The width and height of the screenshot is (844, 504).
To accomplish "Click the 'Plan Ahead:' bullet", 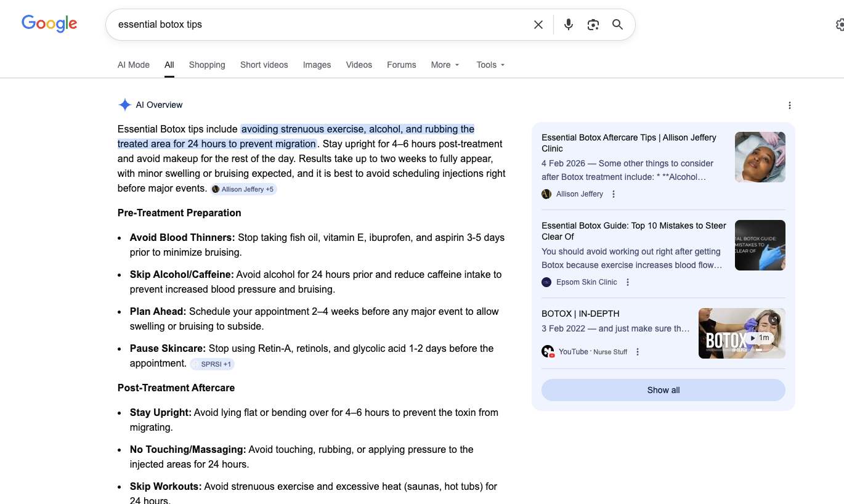I will click(x=158, y=312).
